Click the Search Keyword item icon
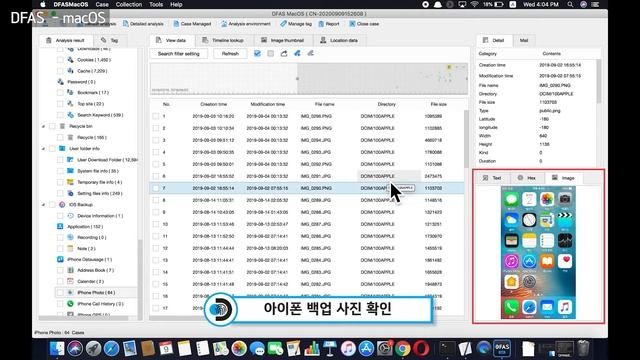 click(71, 115)
